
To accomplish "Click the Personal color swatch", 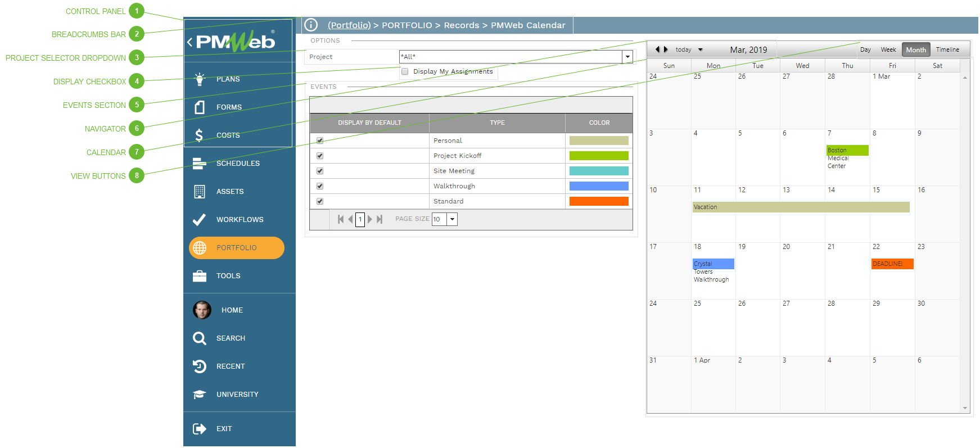I will tap(599, 141).
